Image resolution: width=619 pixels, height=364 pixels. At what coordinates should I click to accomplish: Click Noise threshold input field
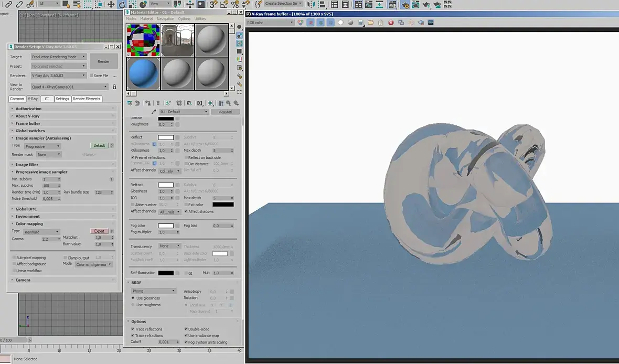click(49, 199)
